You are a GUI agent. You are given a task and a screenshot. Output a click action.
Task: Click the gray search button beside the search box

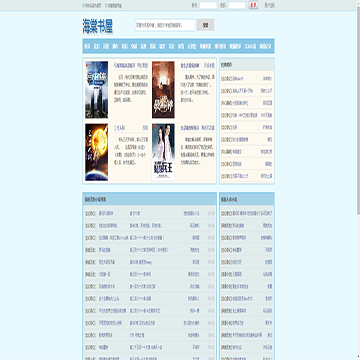pyautogui.click(x=205, y=25)
